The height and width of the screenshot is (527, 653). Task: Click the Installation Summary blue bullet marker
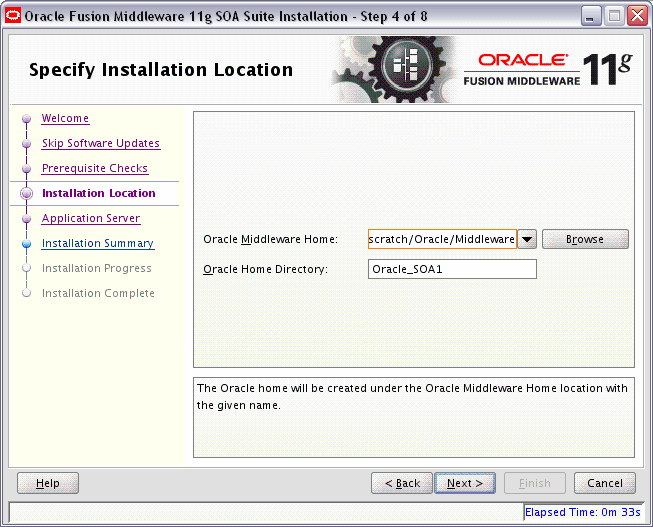click(27, 244)
